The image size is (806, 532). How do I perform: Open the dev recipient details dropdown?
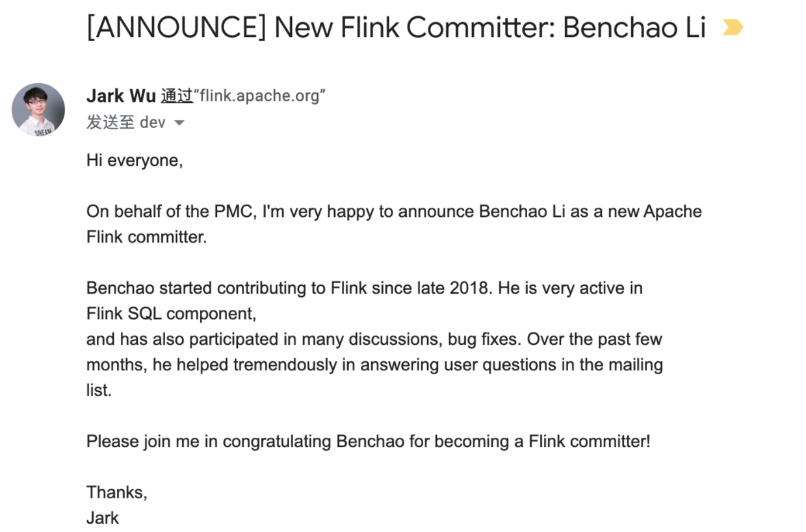tap(179, 122)
